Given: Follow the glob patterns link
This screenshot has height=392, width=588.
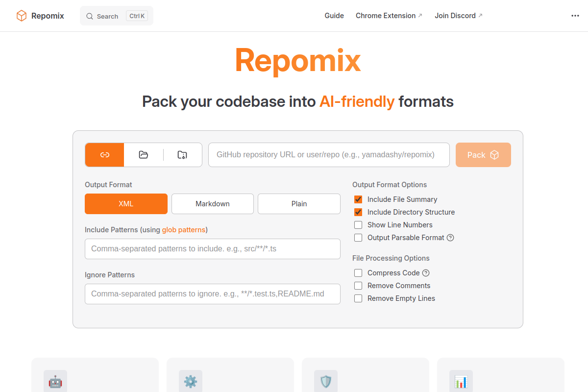Looking at the screenshot, I should pyautogui.click(x=184, y=230).
